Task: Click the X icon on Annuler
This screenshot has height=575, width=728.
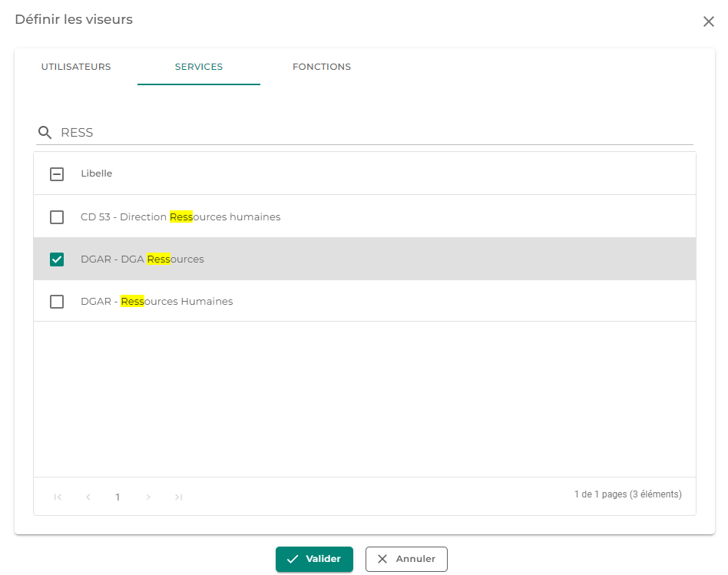Action: pyautogui.click(x=382, y=559)
